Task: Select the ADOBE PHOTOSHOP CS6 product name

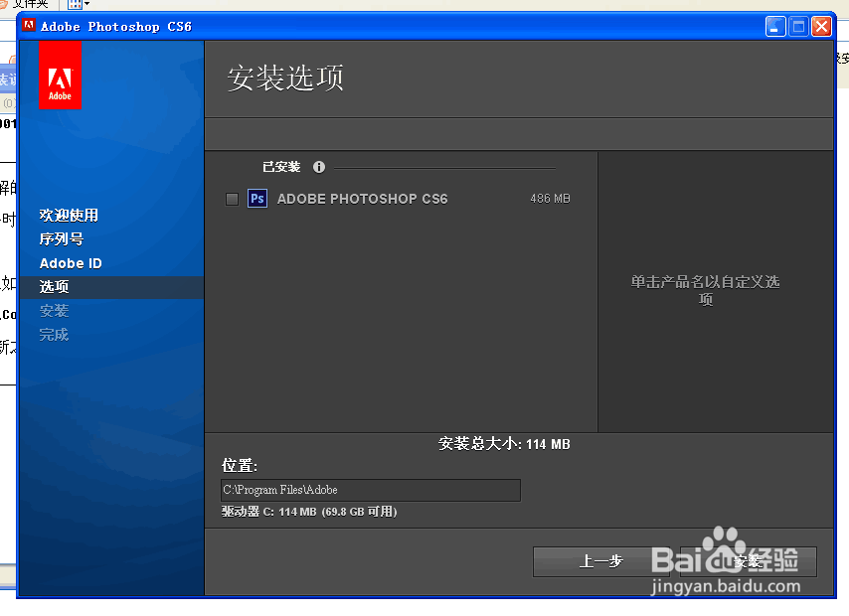Action: 362,199
